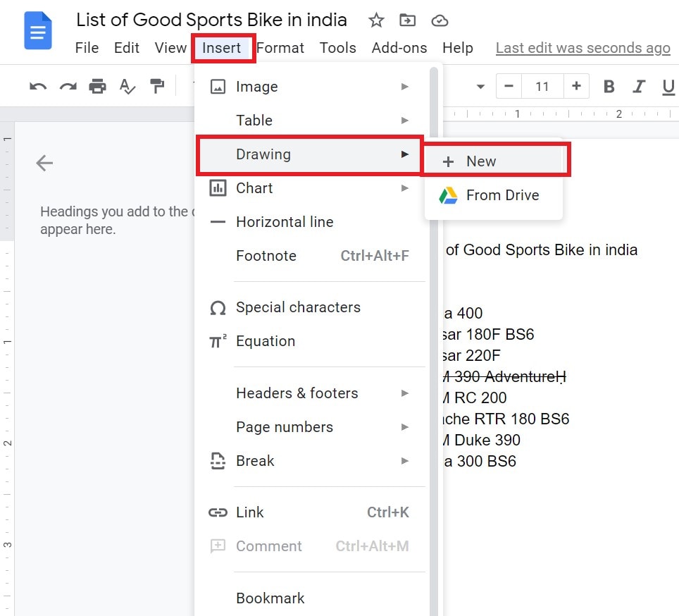Open the Add-ons menu
The image size is (679, 616).
pyautogui.click(x=398, y=48)
